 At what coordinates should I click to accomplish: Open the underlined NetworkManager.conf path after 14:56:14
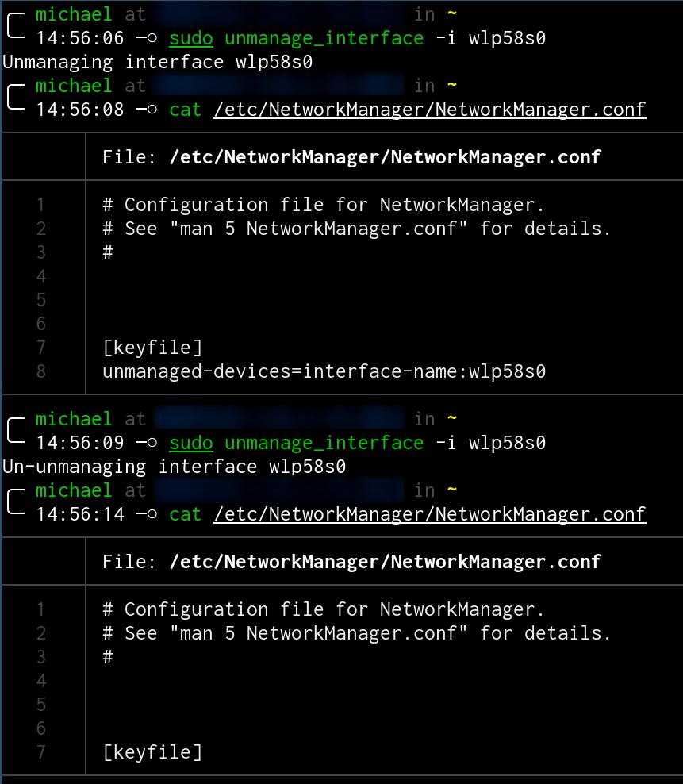[430, 514]
